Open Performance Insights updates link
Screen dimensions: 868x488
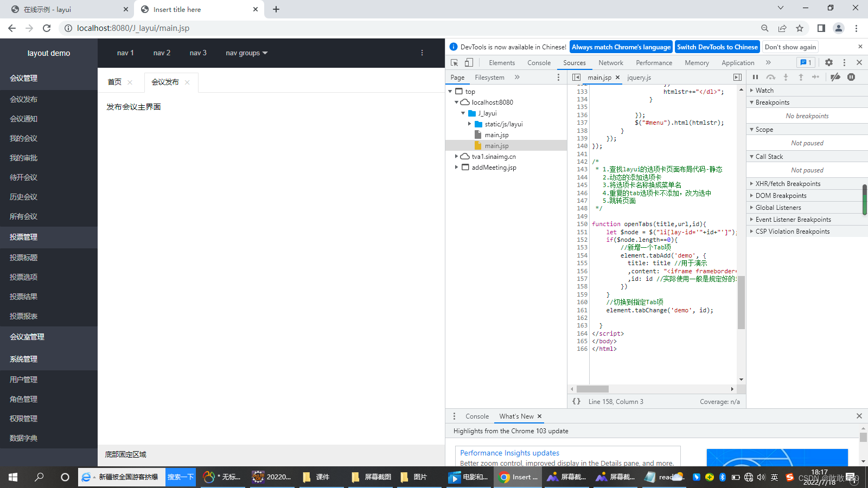tap(509, 453)
